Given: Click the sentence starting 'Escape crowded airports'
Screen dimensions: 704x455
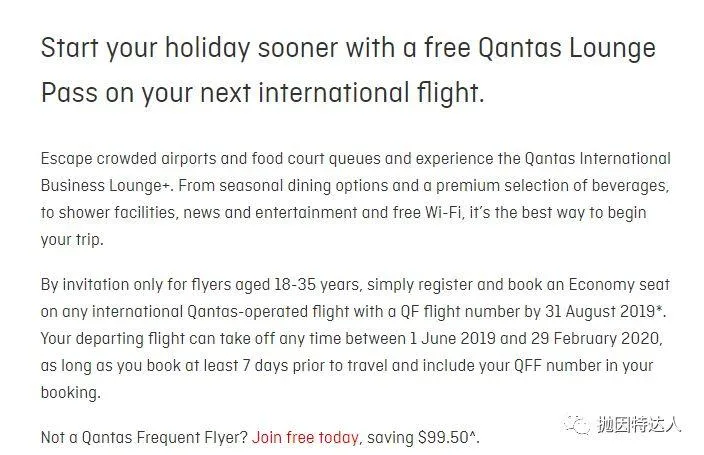Looking at the screenshot, I should pos(356,159).
